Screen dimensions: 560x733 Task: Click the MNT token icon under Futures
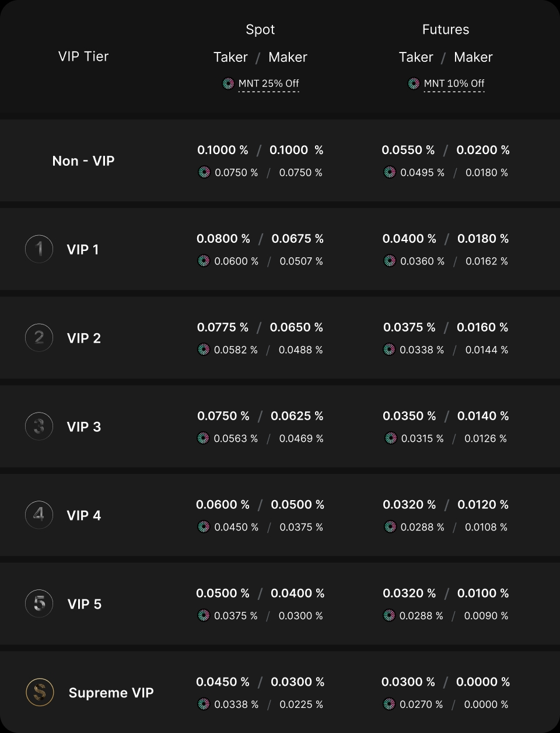[414, 83]
